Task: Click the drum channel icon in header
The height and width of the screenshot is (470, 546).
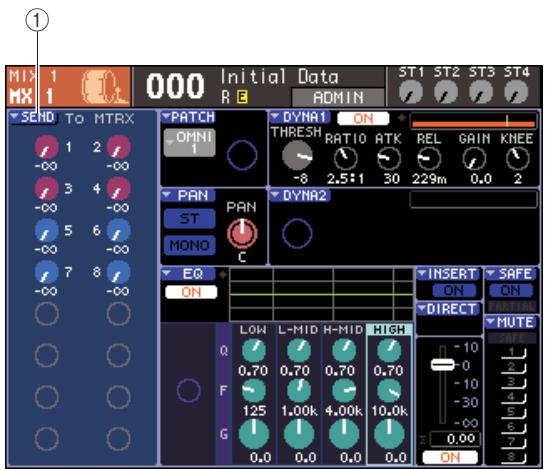Action: (104, 86)
